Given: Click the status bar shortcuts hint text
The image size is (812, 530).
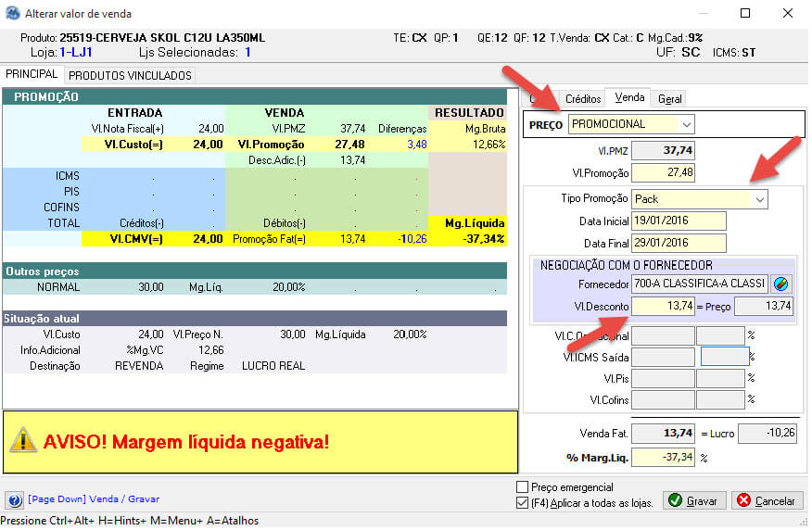Looking at the screenshot, I should tap(130, 521).
